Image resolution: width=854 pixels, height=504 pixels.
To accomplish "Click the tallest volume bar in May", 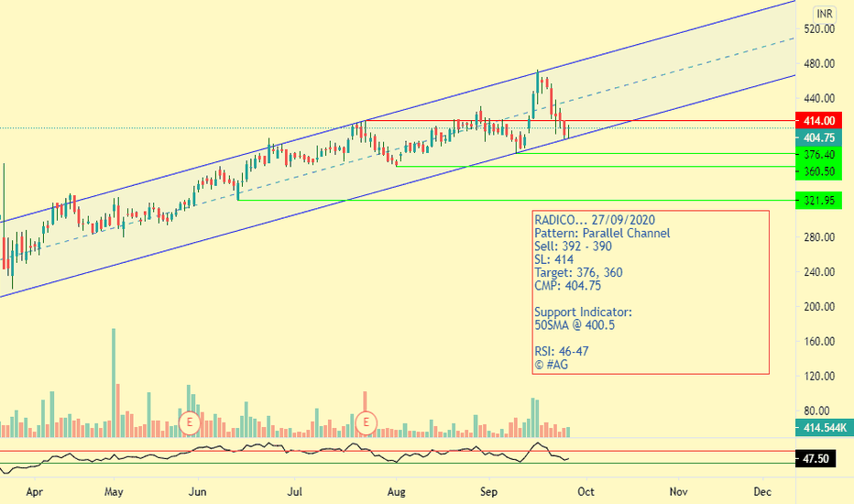I will coord(114,382).
